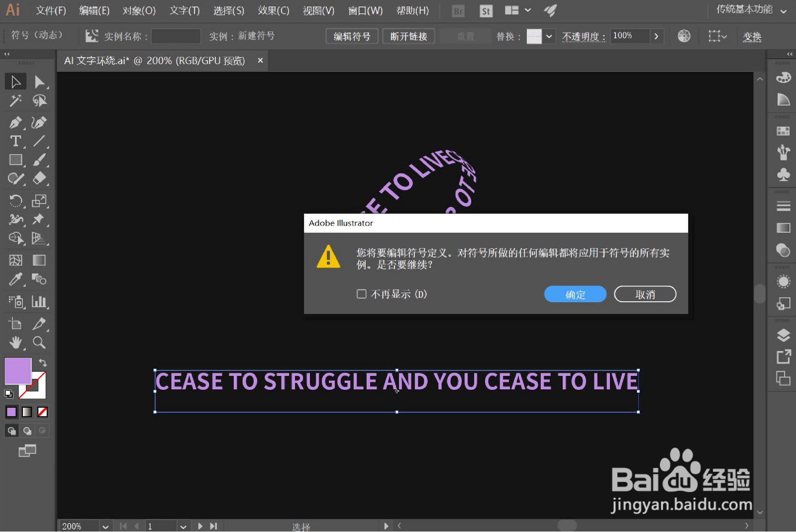Open the 替换 symbol dropdown
Screen dimensions: 796x532
549,36
